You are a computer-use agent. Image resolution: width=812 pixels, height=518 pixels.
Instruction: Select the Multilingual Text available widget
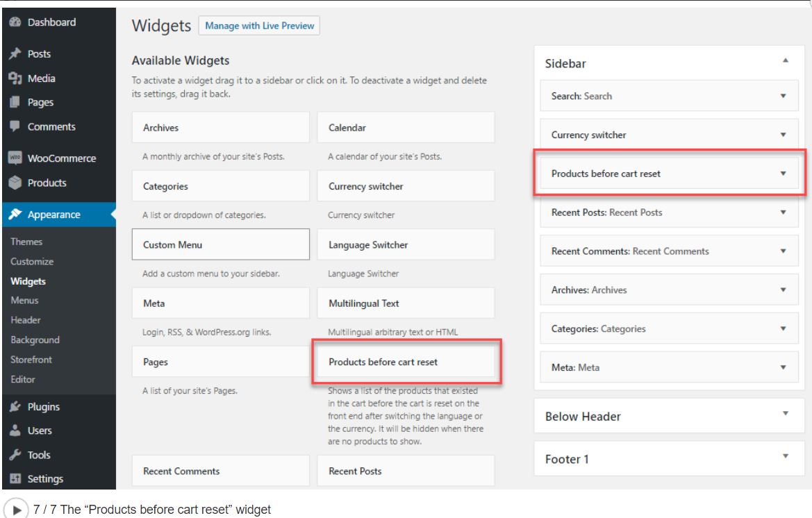[406, 303]
